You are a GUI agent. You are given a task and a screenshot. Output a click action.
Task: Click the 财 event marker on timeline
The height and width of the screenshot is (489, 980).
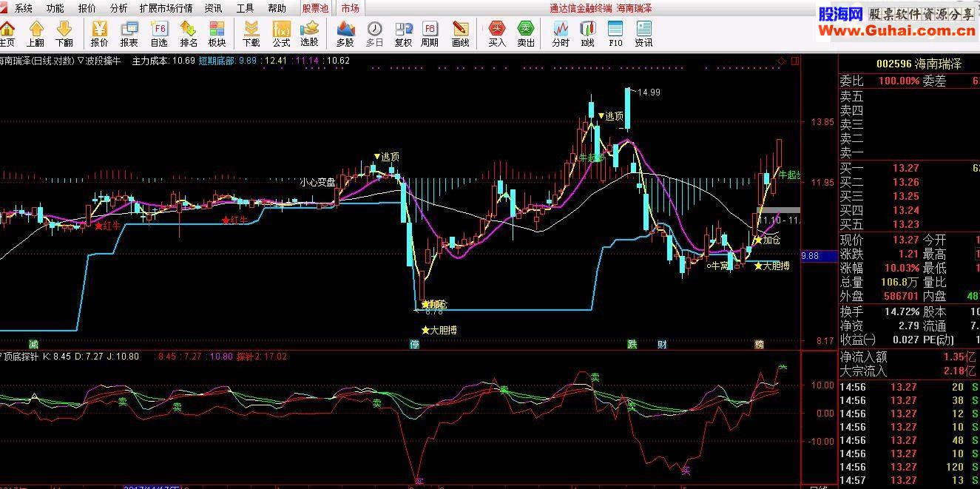click(x=662, y=344)
